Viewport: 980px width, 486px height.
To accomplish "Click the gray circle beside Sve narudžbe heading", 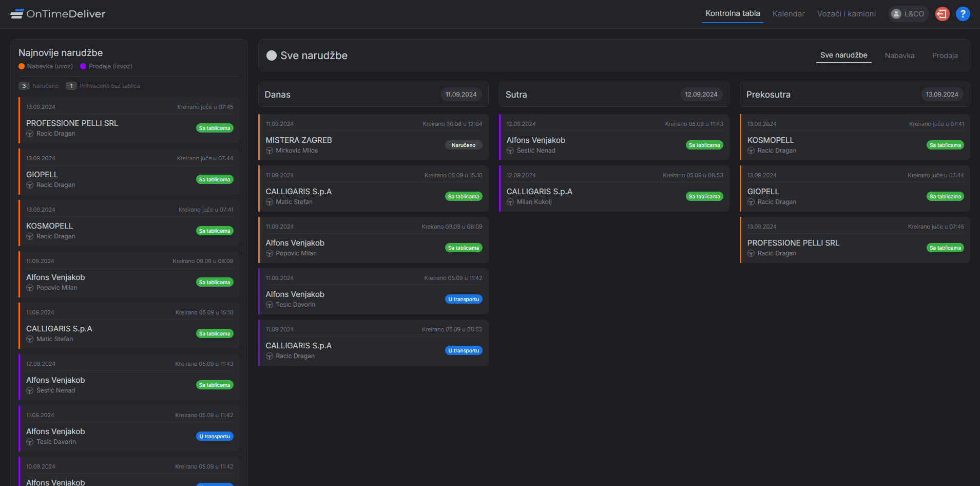I will click(272, 55).
